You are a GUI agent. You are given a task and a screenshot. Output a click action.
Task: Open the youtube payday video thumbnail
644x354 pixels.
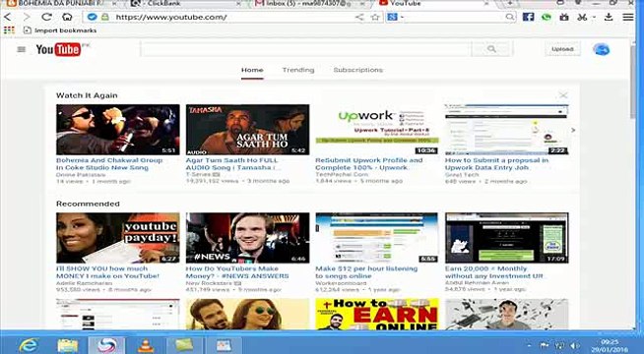(x=118, y=238)
